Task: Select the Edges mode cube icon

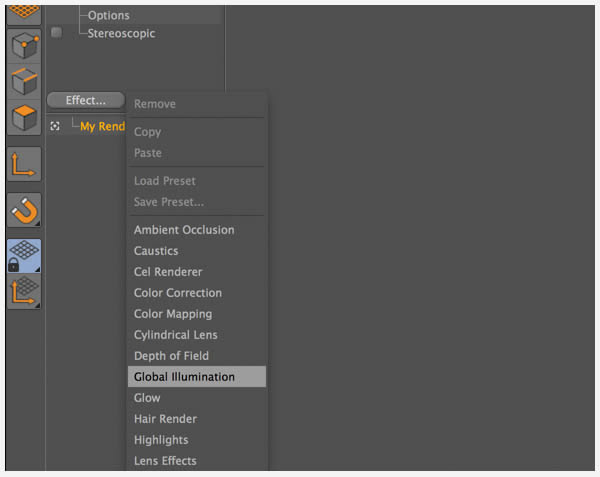Action: pos(24,81)
